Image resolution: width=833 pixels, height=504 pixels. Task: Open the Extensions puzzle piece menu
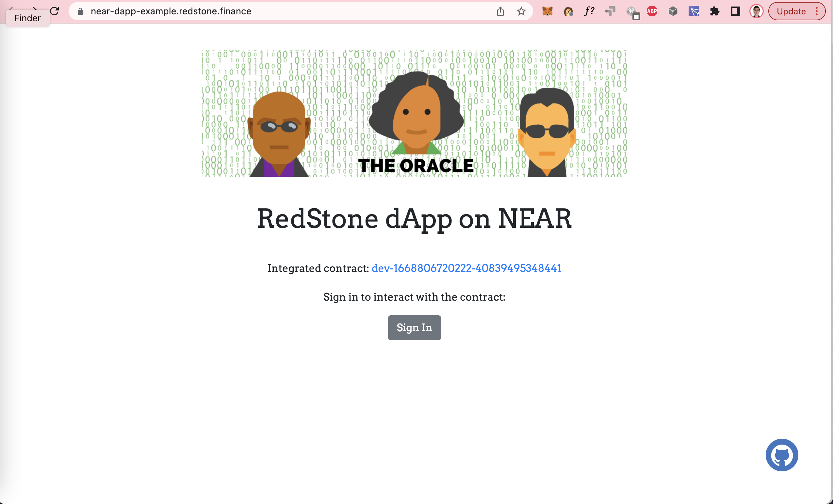click(x=715, y=11)
